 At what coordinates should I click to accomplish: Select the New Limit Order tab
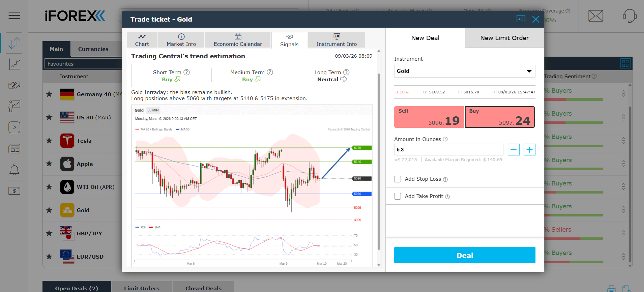click(504, 38)
